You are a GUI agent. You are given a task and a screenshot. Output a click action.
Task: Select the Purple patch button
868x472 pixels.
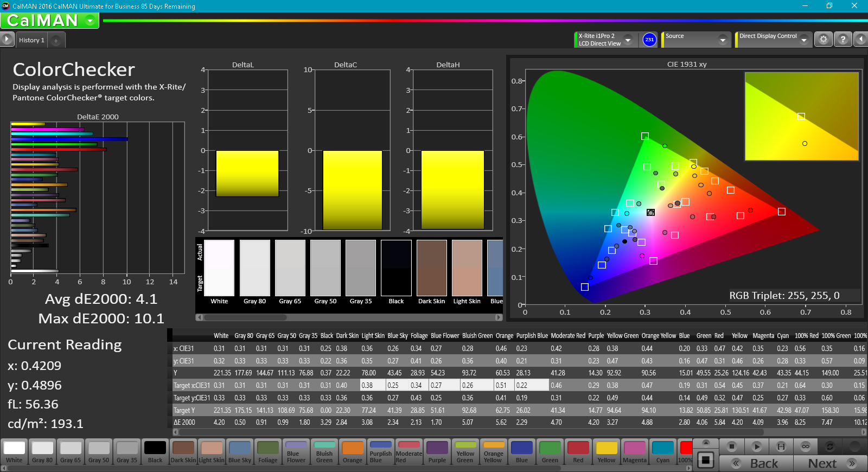(x=437, y=452)
